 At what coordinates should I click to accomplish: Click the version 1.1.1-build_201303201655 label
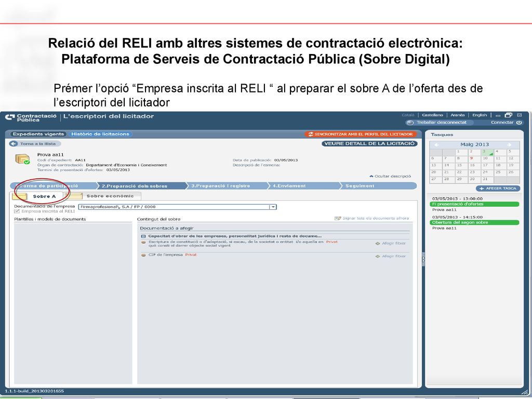[x=34, y=391]
